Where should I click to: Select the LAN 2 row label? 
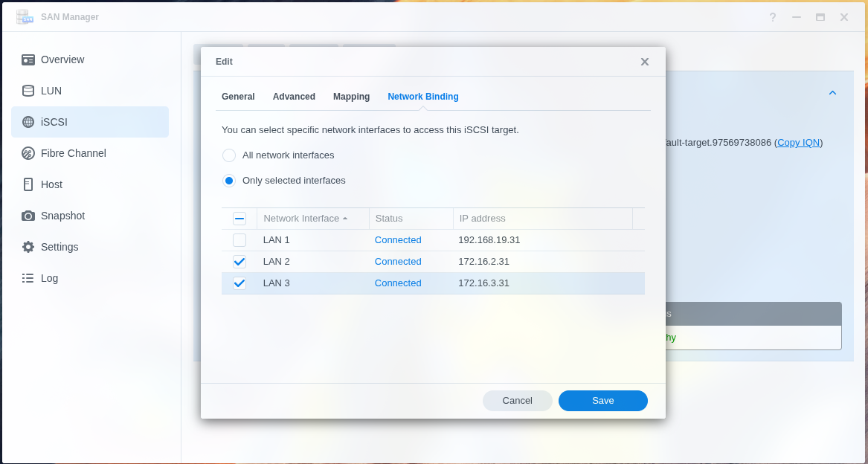click(x=276, y=262)
